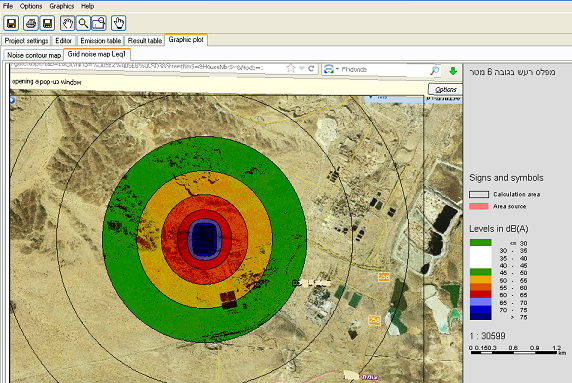572x383 pixels.
Task: Click the scale text 1 : 30599
Action: [x=488, y=336]
